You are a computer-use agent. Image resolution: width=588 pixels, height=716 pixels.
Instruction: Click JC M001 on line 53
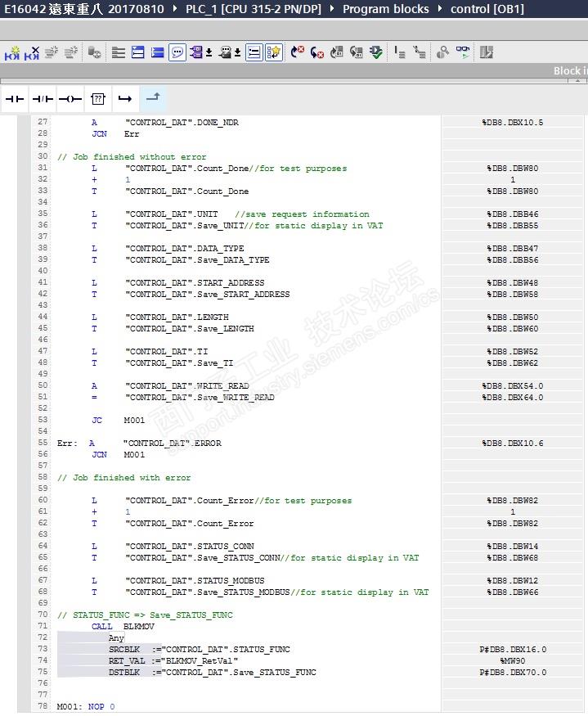(x=119, y=420)
